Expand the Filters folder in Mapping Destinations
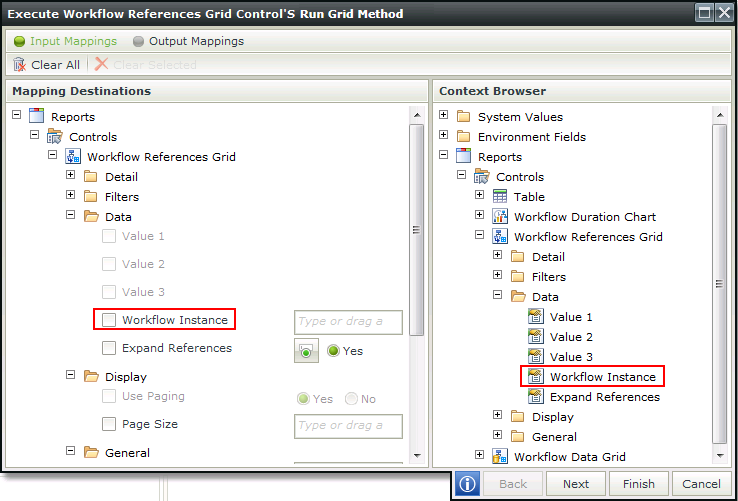The height and width of the screenshot is (501, 738). (x=71, y=194)
